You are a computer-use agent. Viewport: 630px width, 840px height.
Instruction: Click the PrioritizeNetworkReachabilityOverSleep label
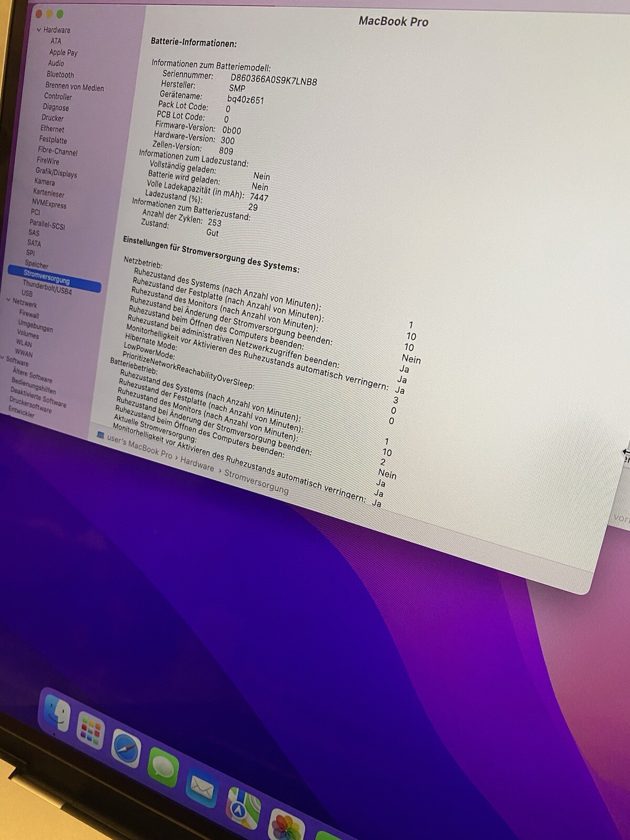coord(188,372)
